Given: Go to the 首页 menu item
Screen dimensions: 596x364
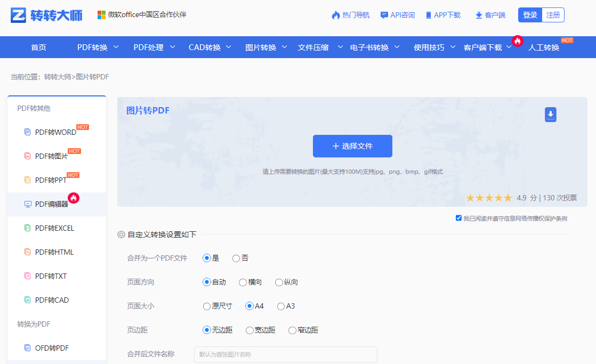Looking at the screenshot, I should coord(38,47).
